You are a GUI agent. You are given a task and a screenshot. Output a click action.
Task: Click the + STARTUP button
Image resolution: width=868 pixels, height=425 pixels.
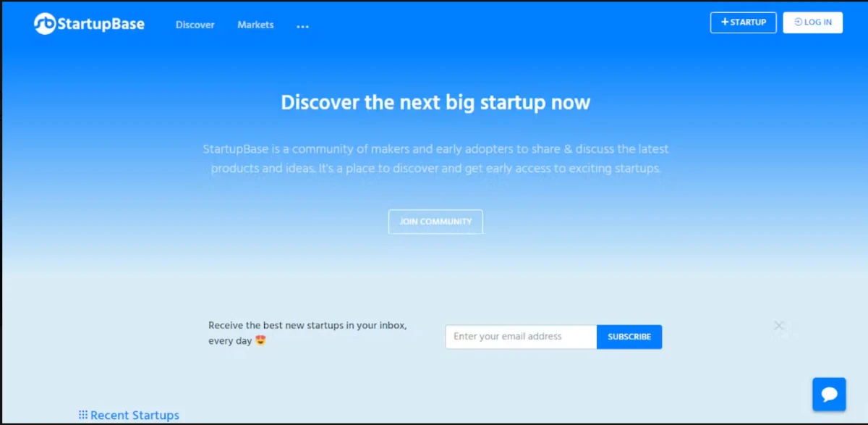744,22
